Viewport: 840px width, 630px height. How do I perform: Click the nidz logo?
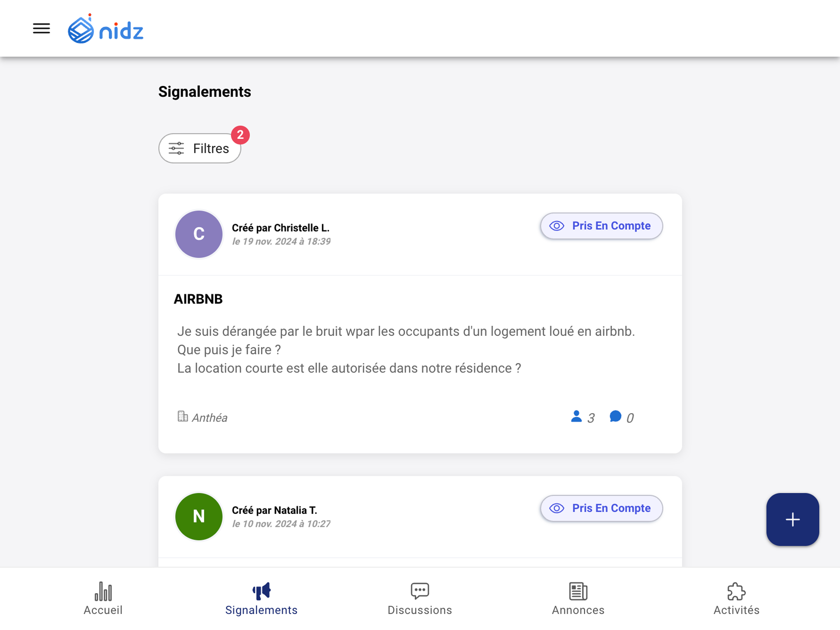[x=105, y=29]
